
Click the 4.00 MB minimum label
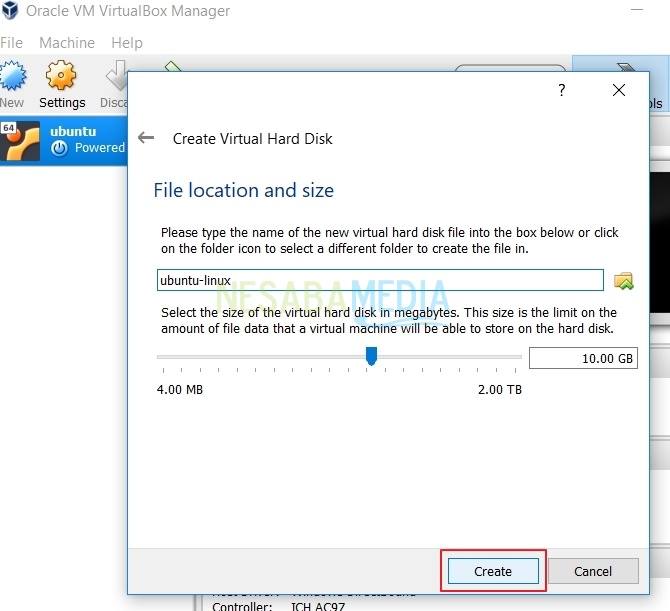(x=180, y=390)
